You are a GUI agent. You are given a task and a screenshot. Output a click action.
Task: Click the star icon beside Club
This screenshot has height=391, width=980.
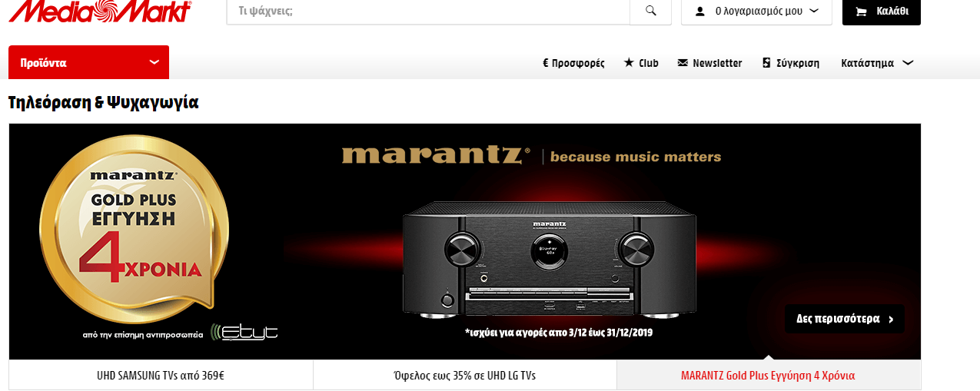(629, 62)
